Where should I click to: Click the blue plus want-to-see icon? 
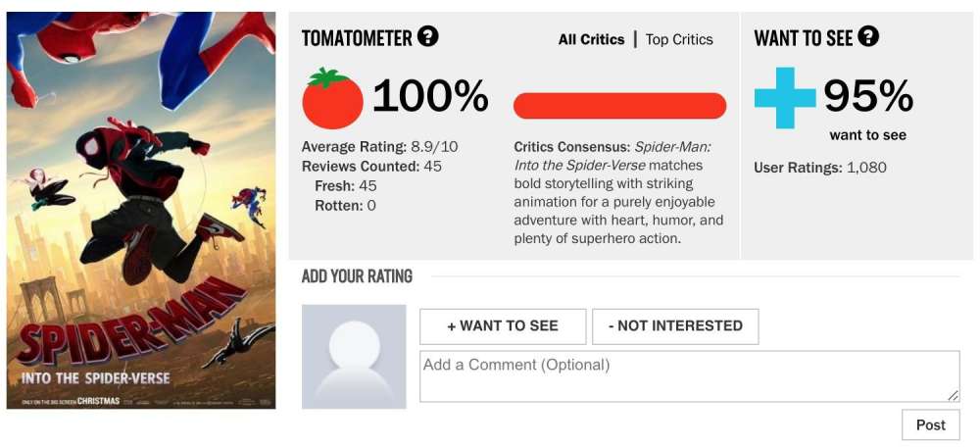pos(784,97)
